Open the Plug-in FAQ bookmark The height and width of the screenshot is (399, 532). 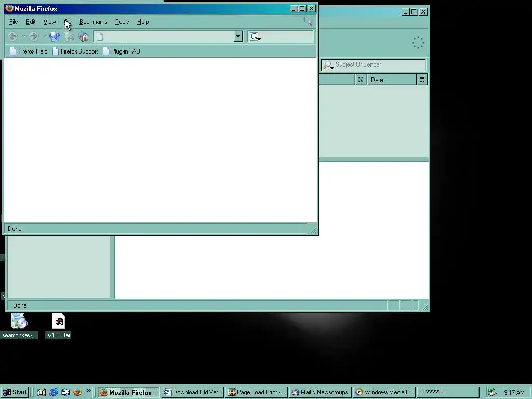(x=122, y=51)
